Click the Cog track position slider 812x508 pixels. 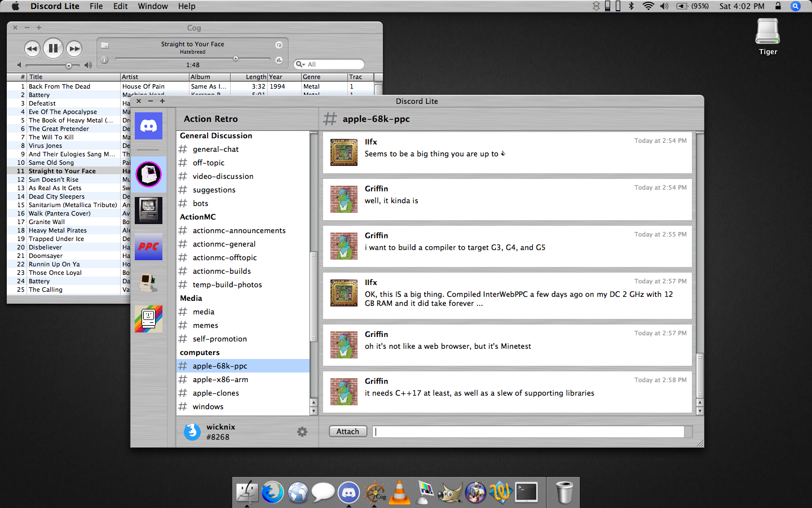(193, 59)
